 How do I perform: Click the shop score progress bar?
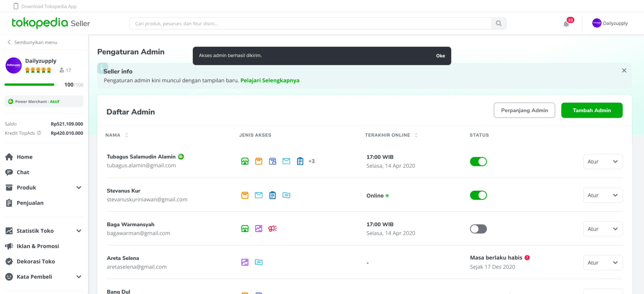(x=29, y=85)
